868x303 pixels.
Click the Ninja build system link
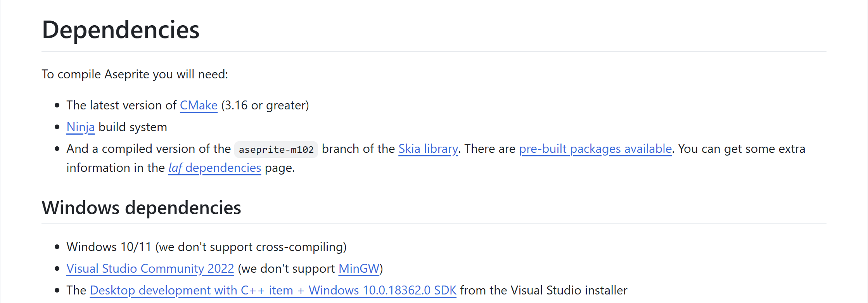point(80,127)
